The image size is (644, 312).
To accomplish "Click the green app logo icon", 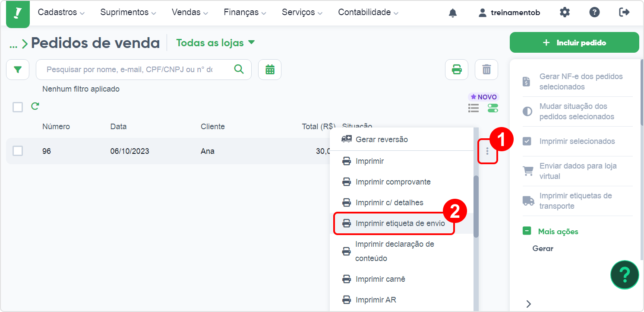I will pos(18,13).
